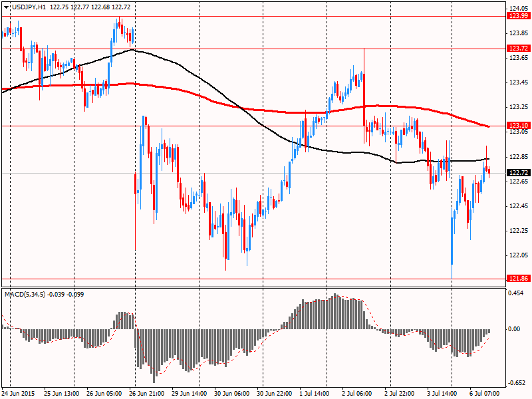532x399 pixels.
Task: Click the 30 Jun 06:00 time label
Action: point(231,394)
